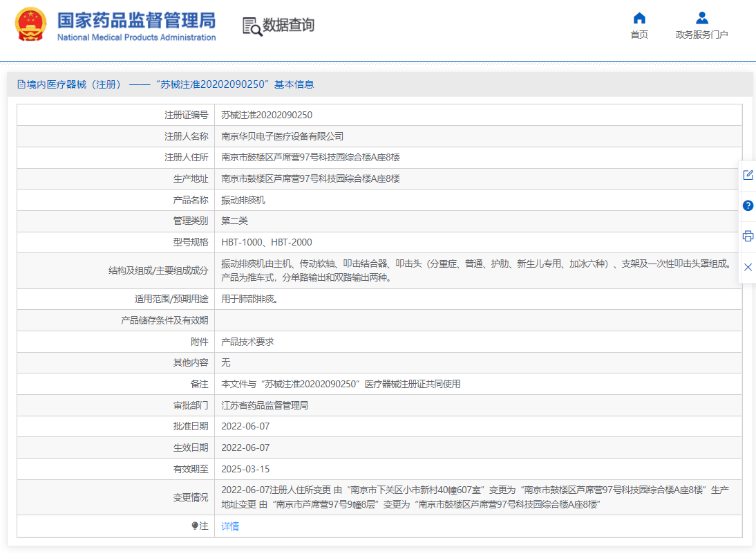Close the side panel with X icon
Screen dimensions: 756x554
(x=748, y=267)
